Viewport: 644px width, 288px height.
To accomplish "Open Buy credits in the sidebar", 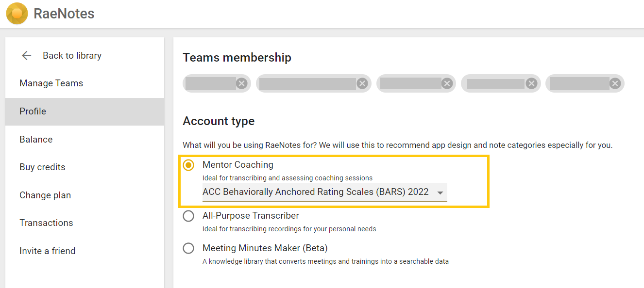I will point(85,167).
